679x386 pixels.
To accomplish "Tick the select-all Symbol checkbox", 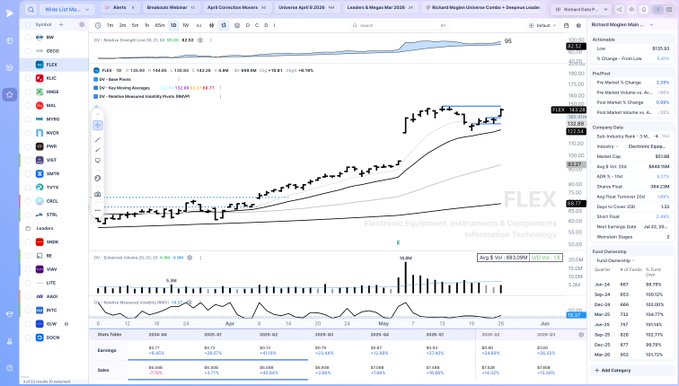I will point(28,25).
